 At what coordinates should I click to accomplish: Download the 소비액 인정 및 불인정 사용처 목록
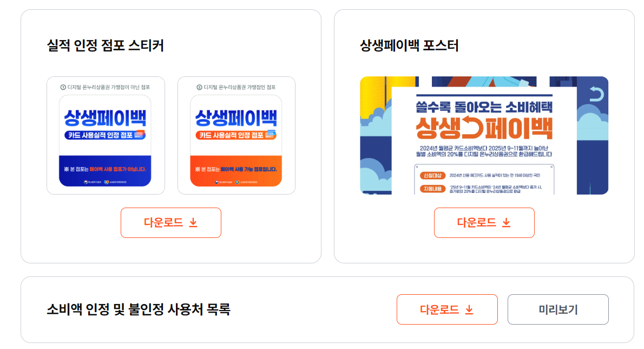coord(447,309)
